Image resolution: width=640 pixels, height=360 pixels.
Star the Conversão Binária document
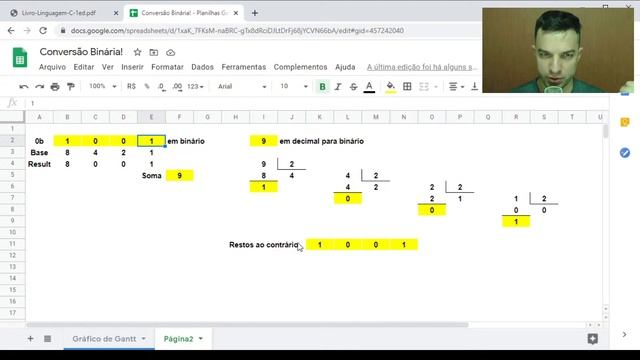(138, 52)
